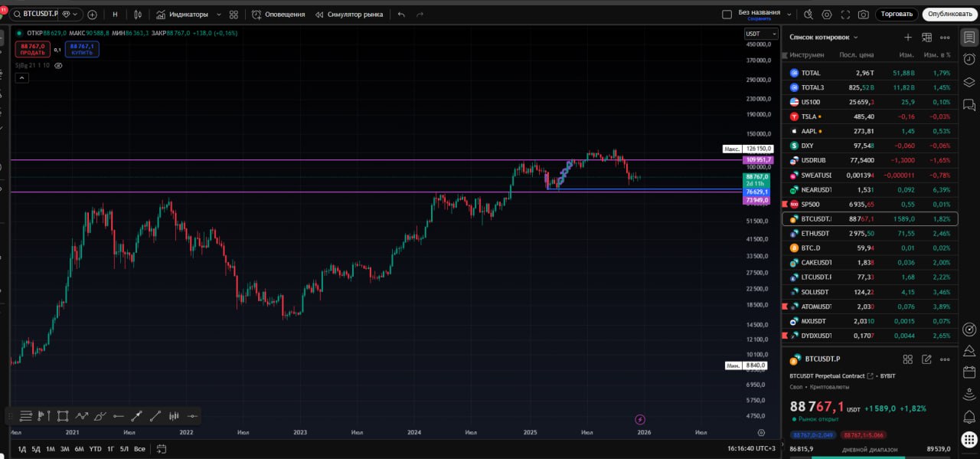Toggle the layout checkbox beside Без названия
This screenshot has height=459, width=980.
[727, 15]
